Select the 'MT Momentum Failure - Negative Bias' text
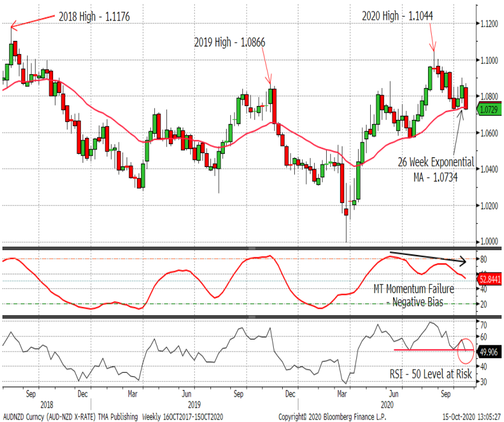504x422 pixels. pos(414,295)
